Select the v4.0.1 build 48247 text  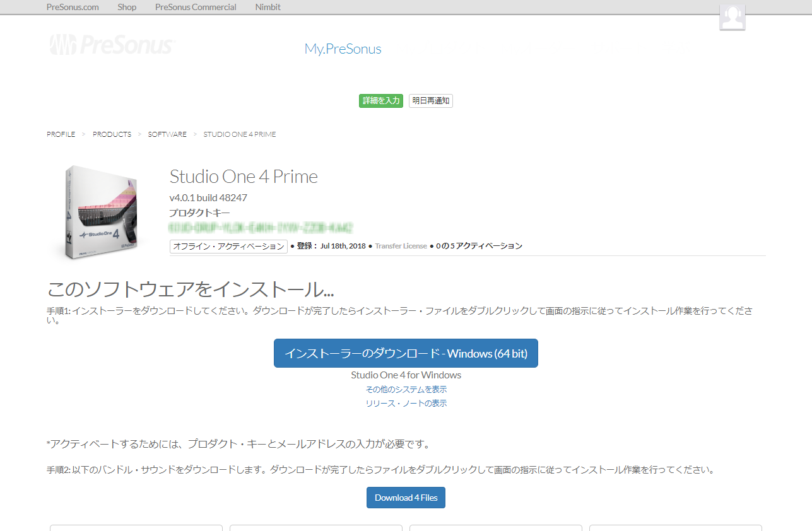(208, 197)
